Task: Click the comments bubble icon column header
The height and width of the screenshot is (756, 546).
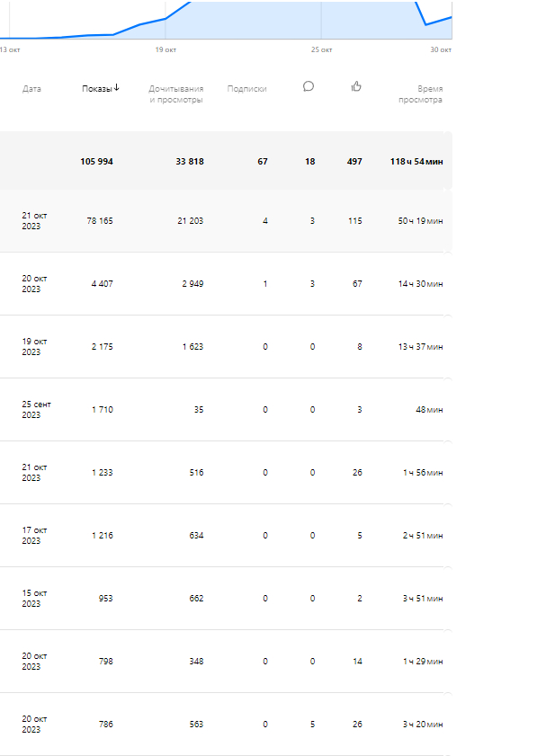Action: [309, 86]
